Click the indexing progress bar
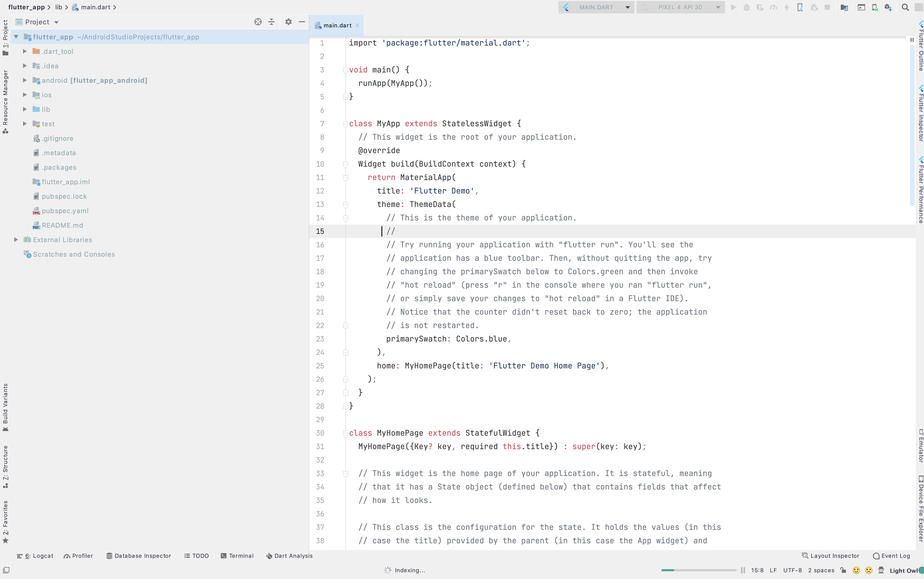 pyautogui.click(x=699, y=570)
